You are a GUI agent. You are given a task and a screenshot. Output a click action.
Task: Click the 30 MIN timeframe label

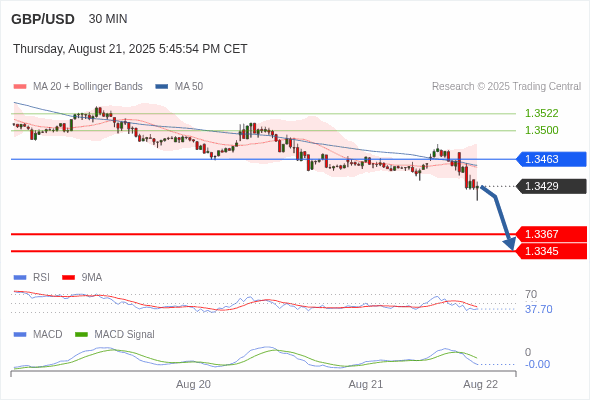click(108, 19)
